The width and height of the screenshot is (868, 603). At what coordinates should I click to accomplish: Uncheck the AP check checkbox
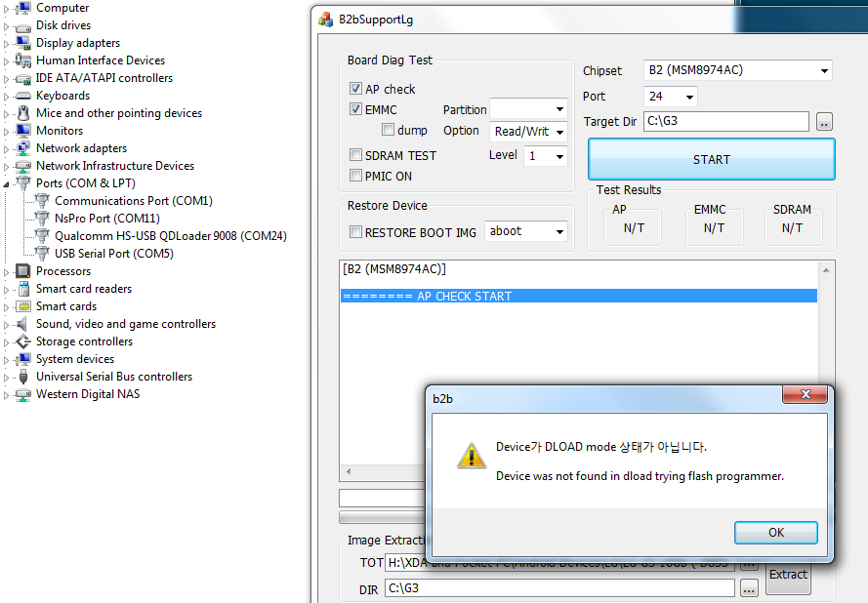tap(356, 89)
